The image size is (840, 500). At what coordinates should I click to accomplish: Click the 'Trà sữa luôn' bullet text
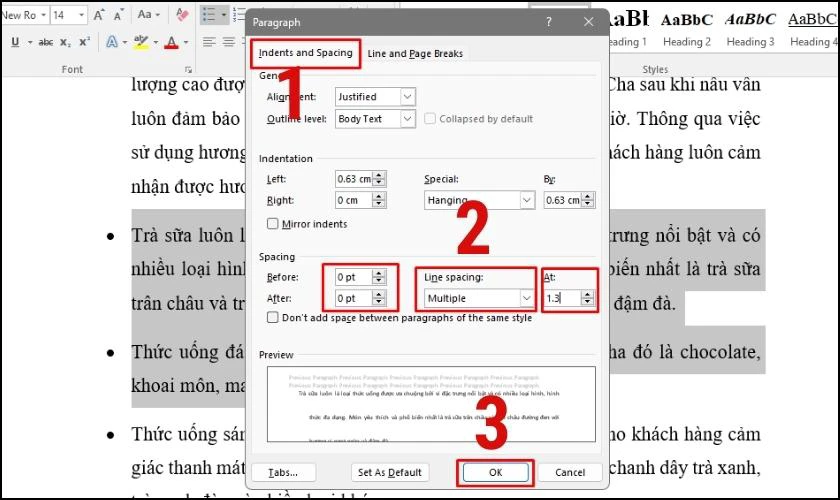pyautogui.click(x=182, y=235)
